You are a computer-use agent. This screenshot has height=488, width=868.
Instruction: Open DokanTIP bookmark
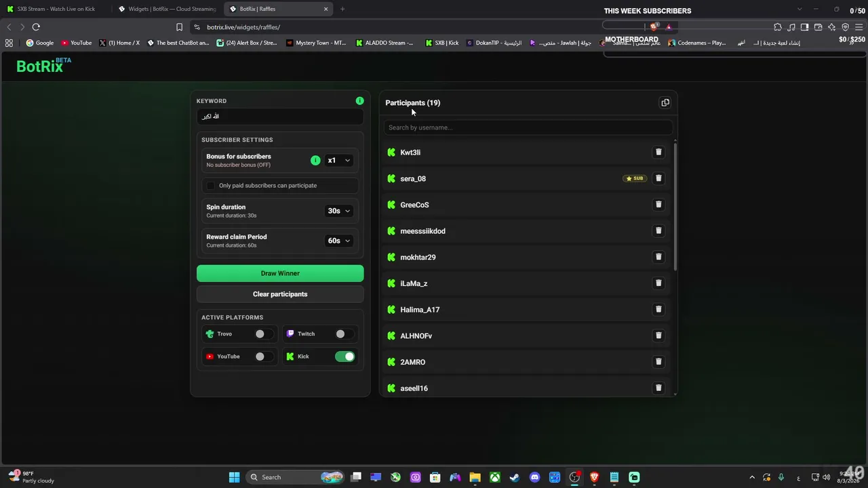coord(494,43)
